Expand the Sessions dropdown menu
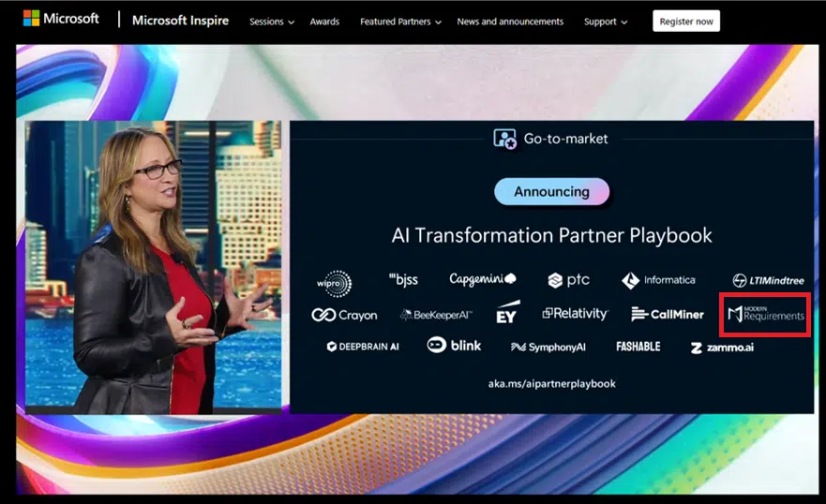 272,22
